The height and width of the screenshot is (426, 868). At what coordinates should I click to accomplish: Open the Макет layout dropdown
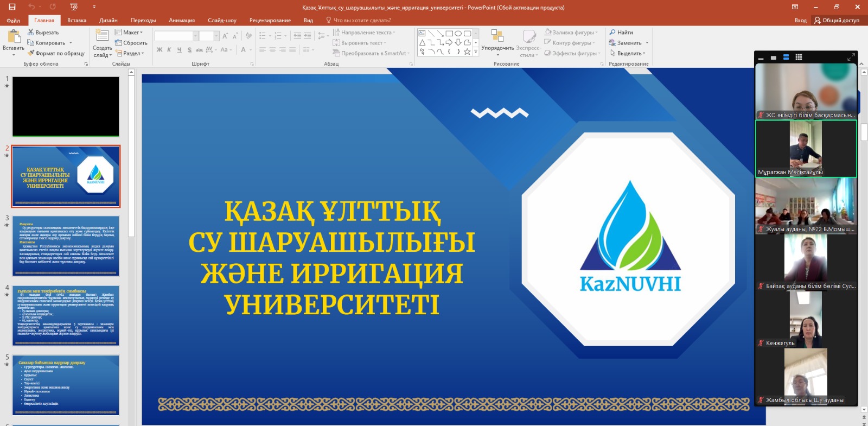coord(129,33)
